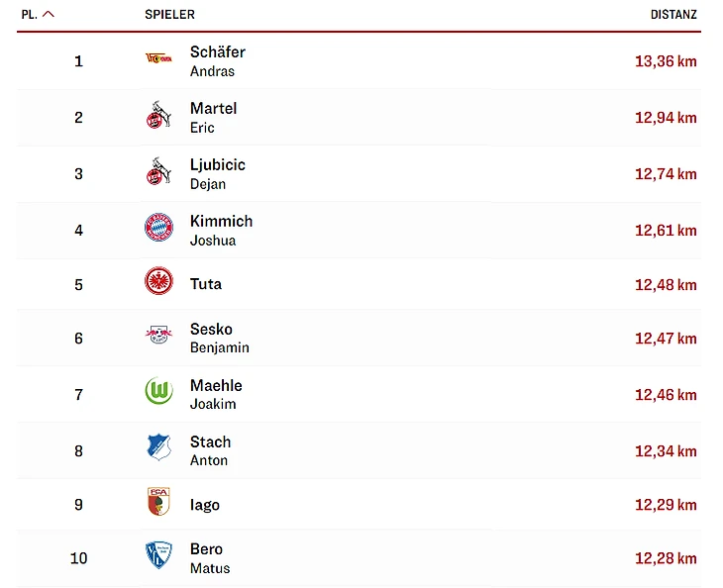723x588 pixels.
Task: Click Maehle Joakim player name
Action: pos(216,394)
